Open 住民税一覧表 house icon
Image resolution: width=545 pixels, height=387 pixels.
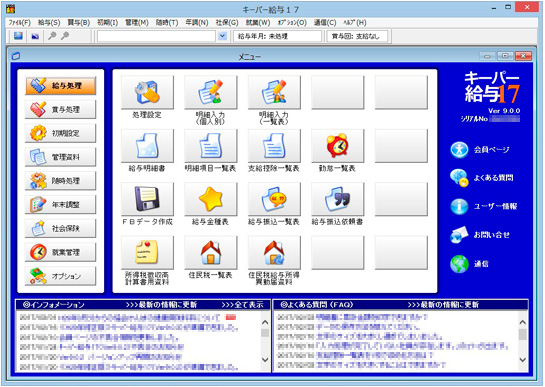211,253
